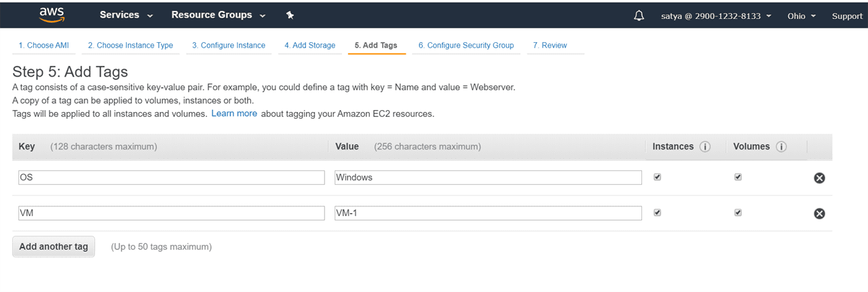Image resolution: width=868 pixels, height=292 pixels.
Task: Expand the Resource Groups dropdown
Action: pos(218,15)
